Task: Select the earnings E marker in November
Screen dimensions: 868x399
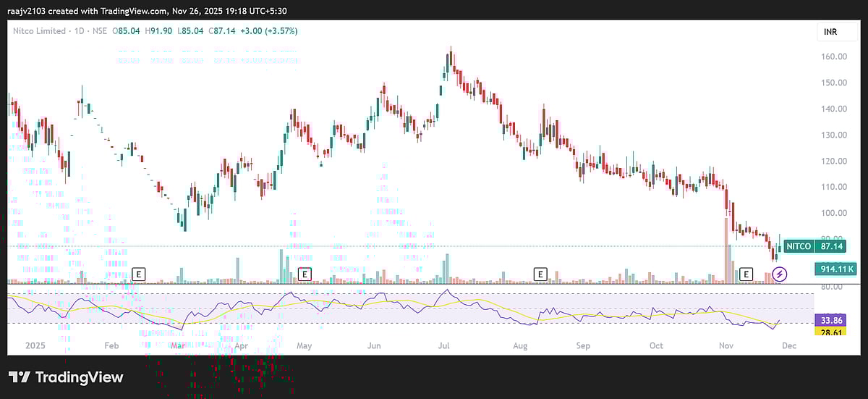Action: pyautogui.click(x=746, y=274)
